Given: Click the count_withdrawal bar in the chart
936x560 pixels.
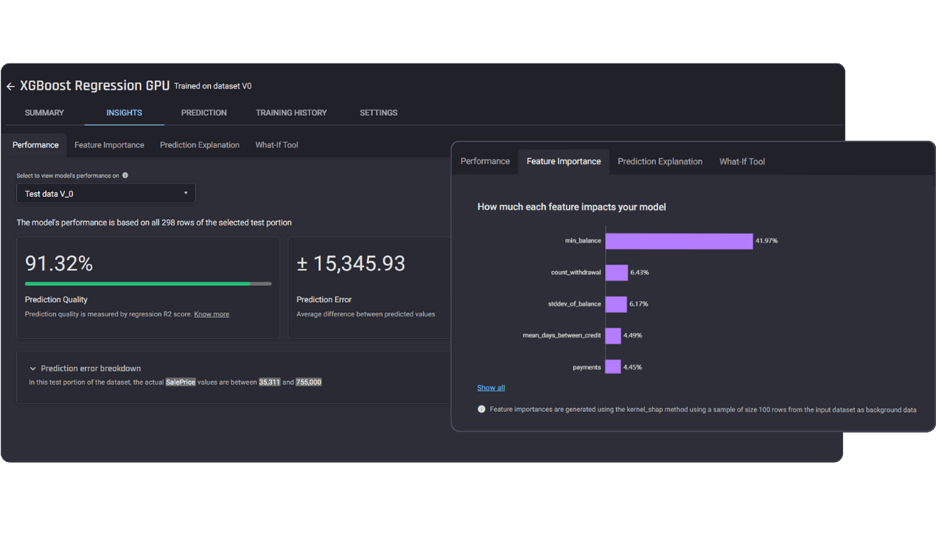Looking at the screenshot, I should [617, 273].
